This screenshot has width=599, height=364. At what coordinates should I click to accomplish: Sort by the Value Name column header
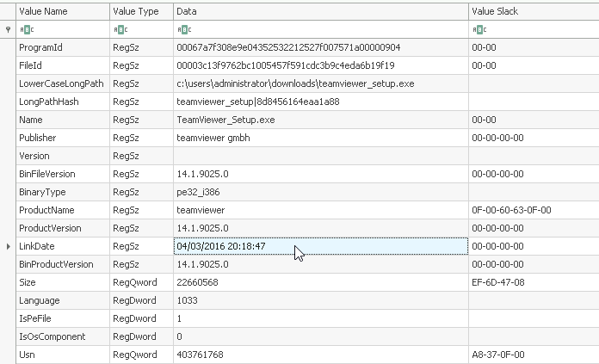[62, 11]
